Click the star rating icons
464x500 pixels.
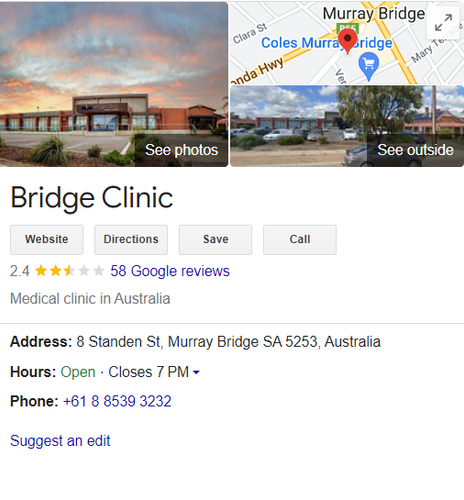tap(69, 271)
